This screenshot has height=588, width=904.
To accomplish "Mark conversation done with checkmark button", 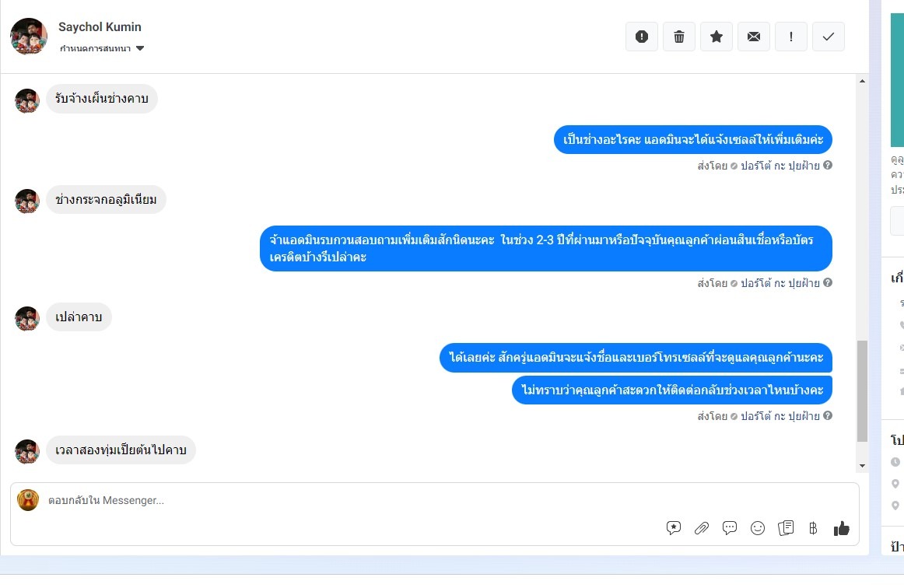I will point(829,37).
